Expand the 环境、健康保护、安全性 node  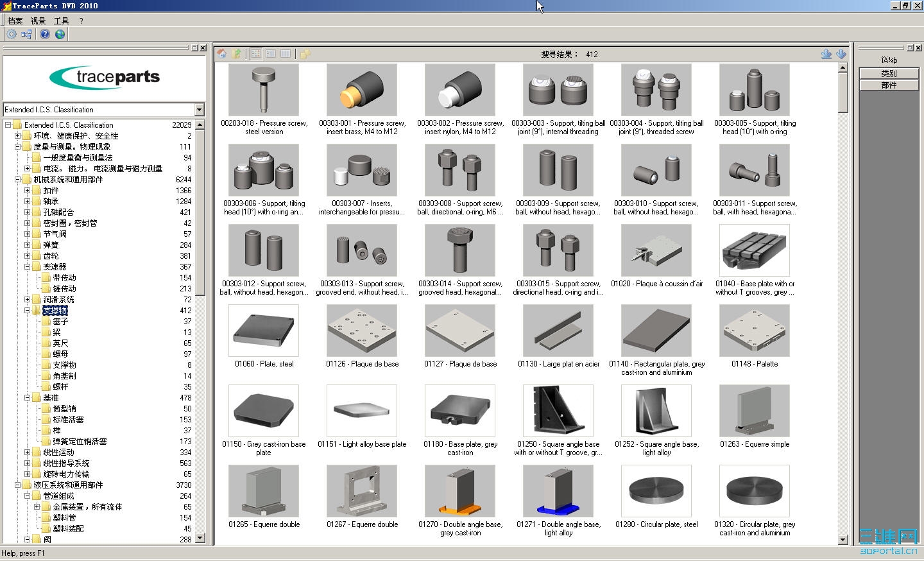pos(17,136)
